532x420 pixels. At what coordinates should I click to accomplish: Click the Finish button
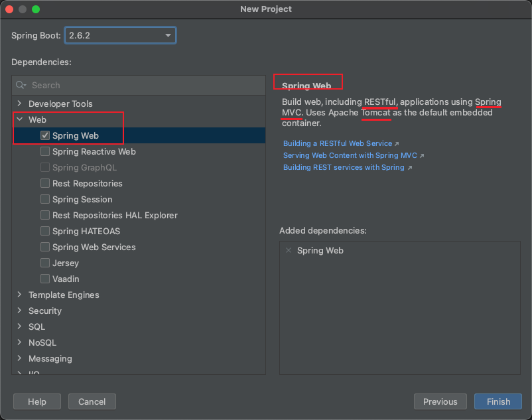click(498, 401)
